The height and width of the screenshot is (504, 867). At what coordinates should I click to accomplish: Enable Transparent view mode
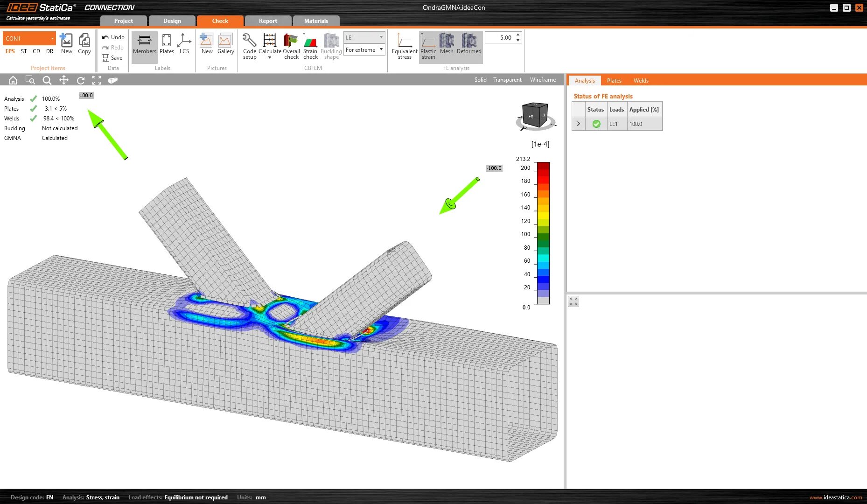point(507,80)
